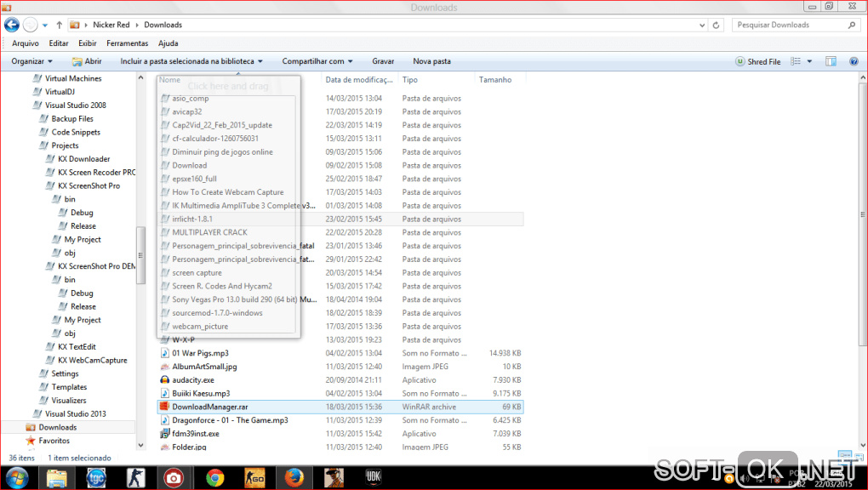868x490 pixels.
Task: Open File Explorer from the taskbar
Action: click(x=56, y=478)
